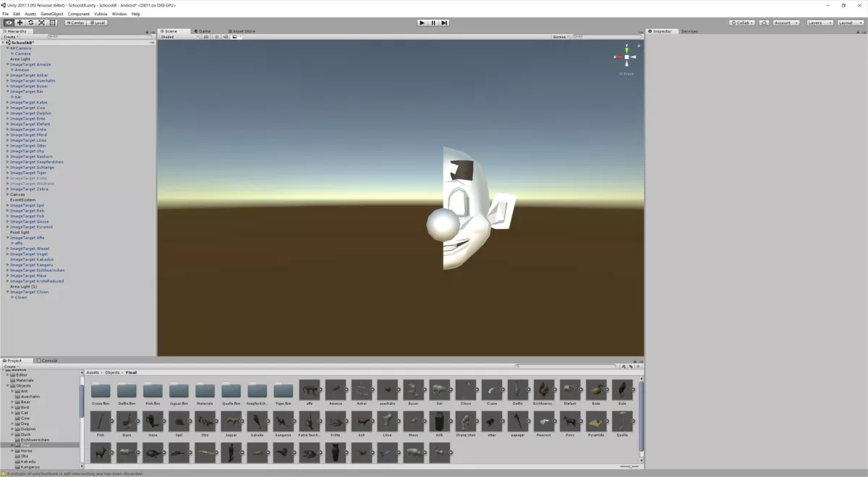Select the milk asset thumbnail
Viewport: 868px width, 477px height.
440,421
